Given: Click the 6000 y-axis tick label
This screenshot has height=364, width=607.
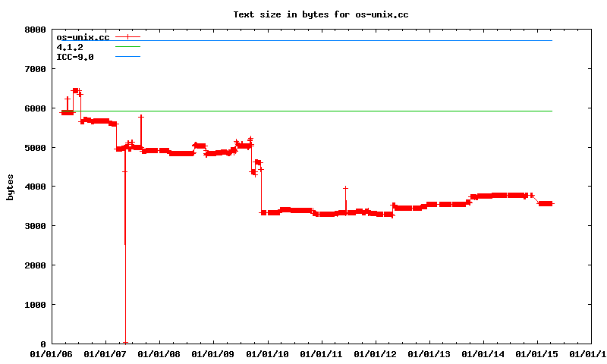Looking at the screenshot, I should tap(35, 108).
